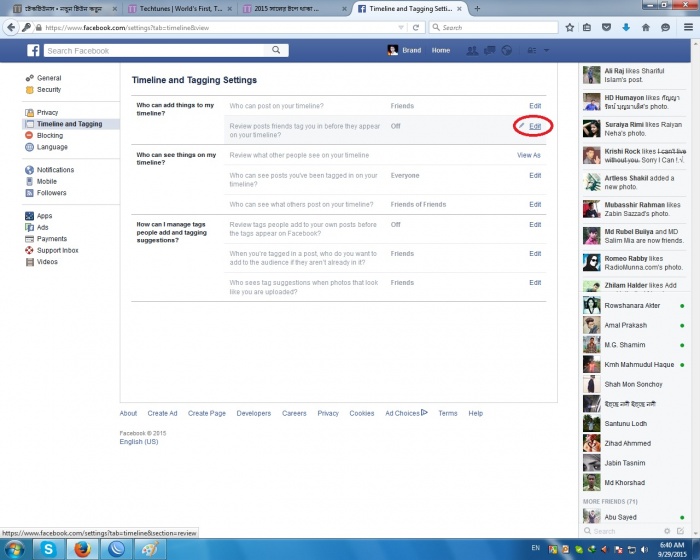Click English (US) language link
This screenshot has height=560, width=700.
[139, 442]
